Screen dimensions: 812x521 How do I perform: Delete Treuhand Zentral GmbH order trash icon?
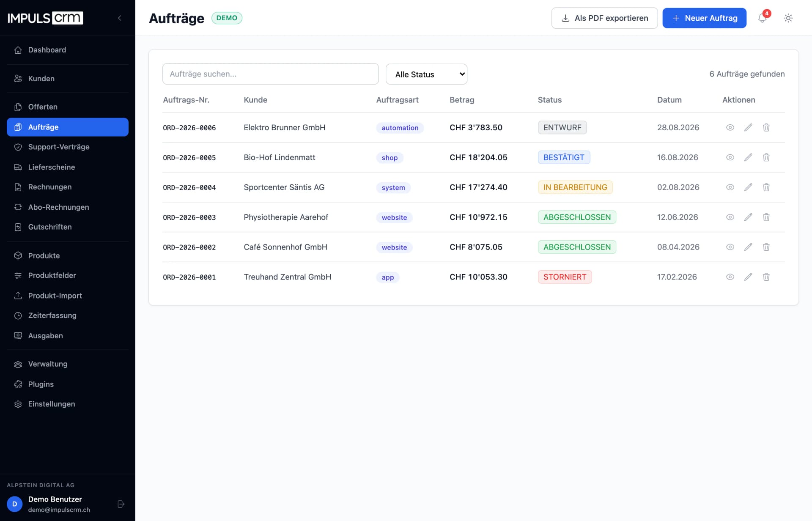click(x=766, y=277)
